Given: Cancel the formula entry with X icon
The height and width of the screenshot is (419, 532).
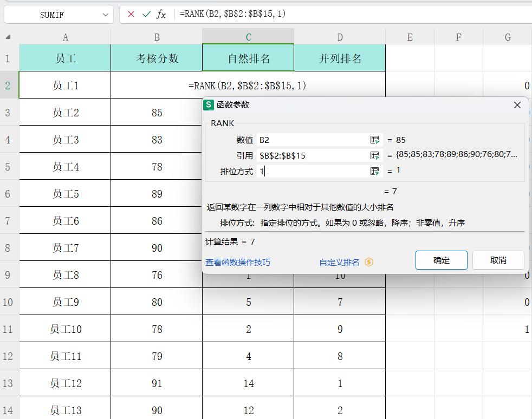Looking at the screenshot, I should pos(131,14).
